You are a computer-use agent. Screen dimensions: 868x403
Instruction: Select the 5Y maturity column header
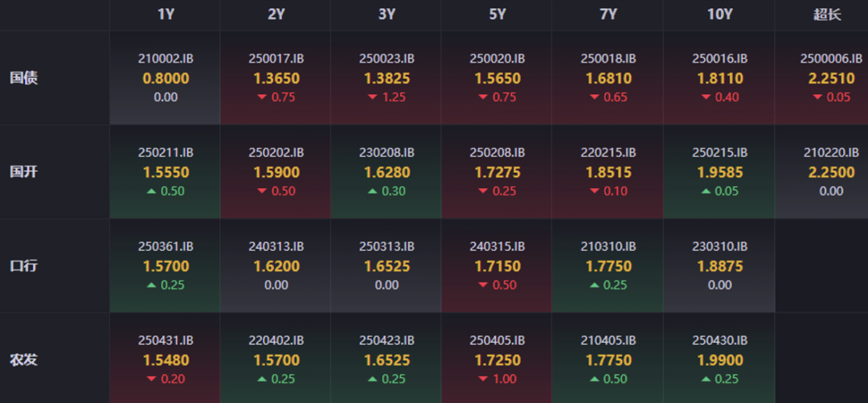(497, 14)
